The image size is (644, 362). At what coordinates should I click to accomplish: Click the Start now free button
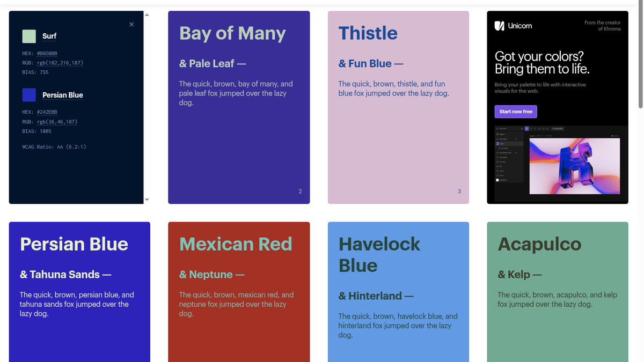pos(516,112)
